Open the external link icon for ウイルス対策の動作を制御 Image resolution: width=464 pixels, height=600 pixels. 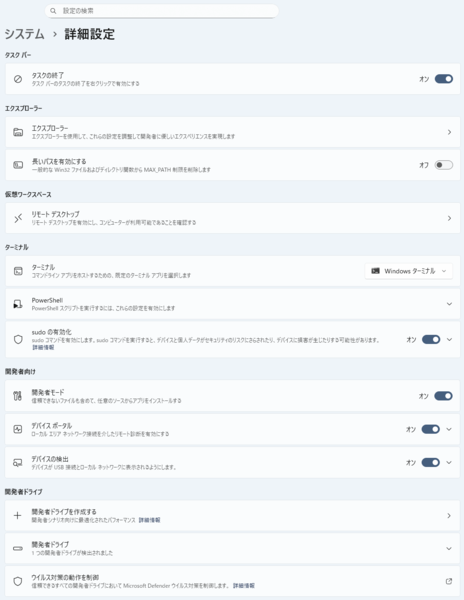(x=449, y=581)
